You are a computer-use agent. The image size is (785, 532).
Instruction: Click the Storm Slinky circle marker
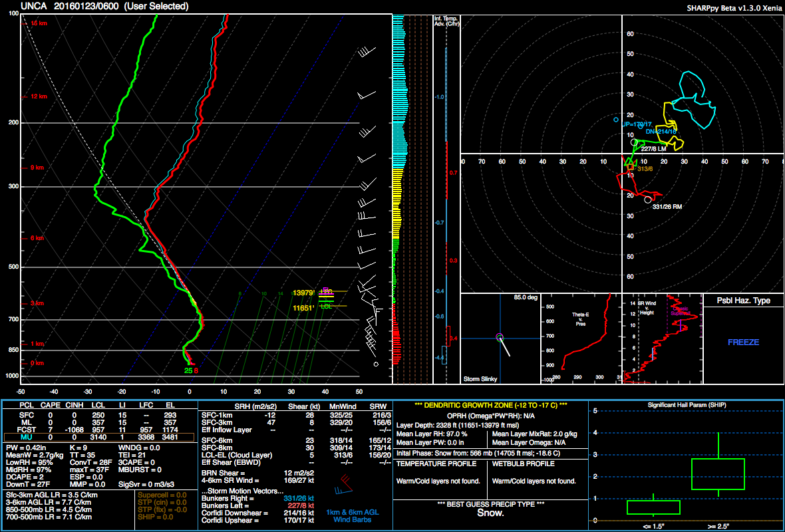point(499,337)
